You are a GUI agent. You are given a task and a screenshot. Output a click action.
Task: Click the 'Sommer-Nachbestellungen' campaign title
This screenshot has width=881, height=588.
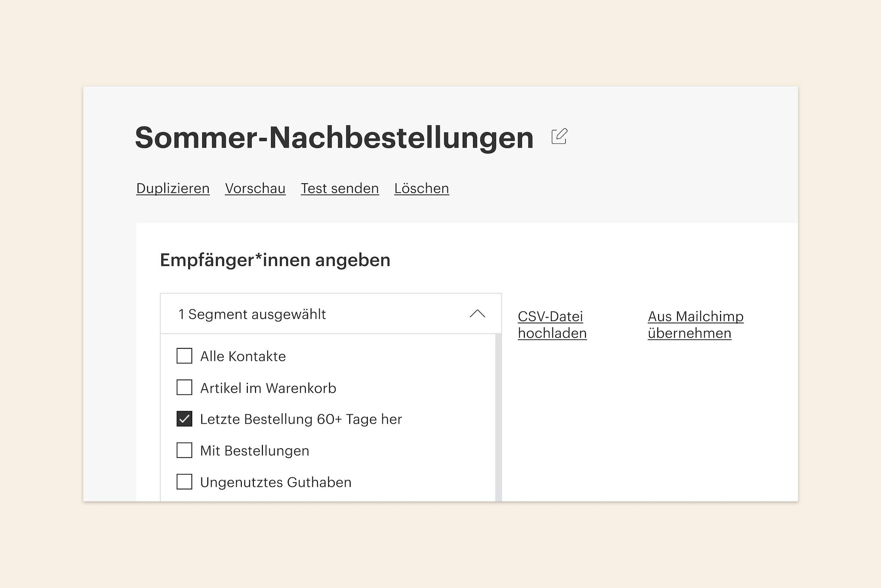point(334,138)
